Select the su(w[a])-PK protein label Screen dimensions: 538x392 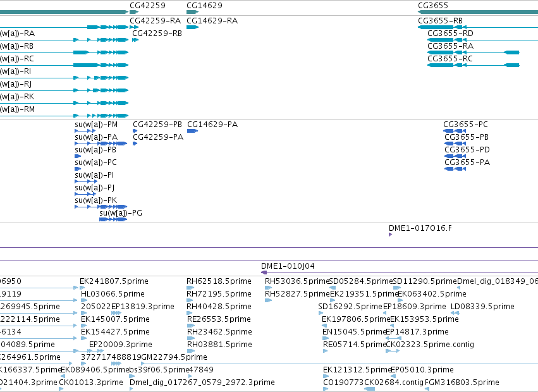click(95, 200)
